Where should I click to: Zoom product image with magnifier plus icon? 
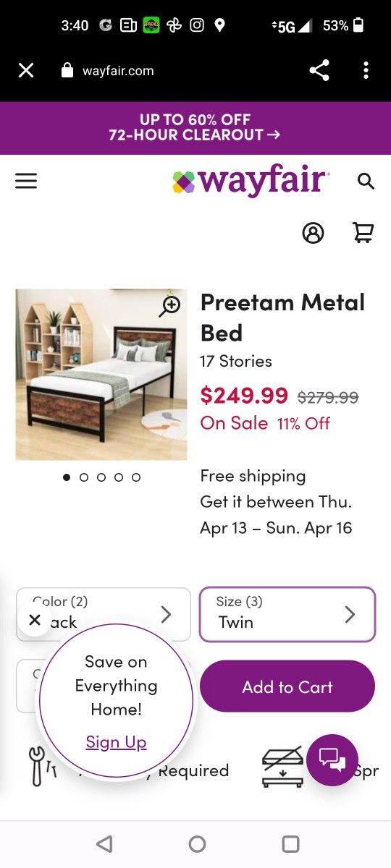click(x=169, y=306)
